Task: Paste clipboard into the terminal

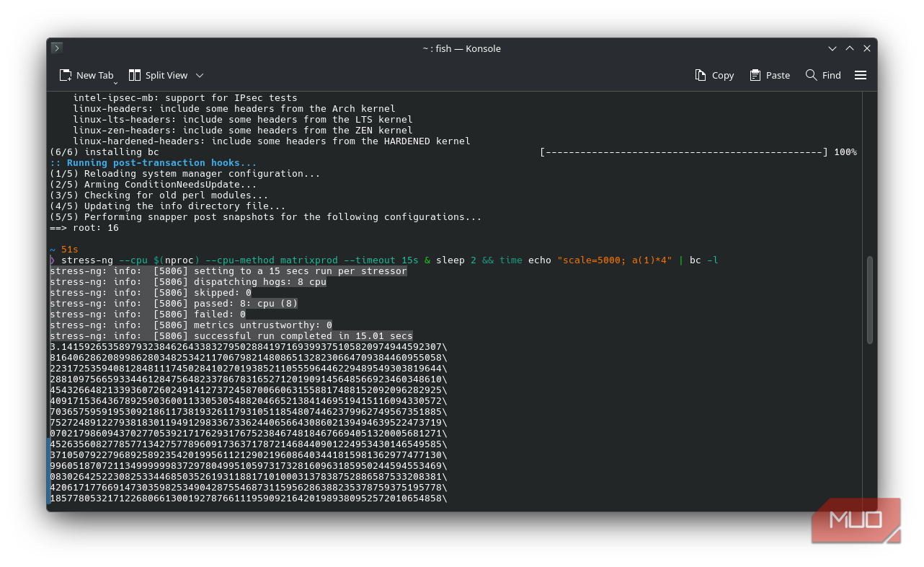Action: click(x=770, y=75)
